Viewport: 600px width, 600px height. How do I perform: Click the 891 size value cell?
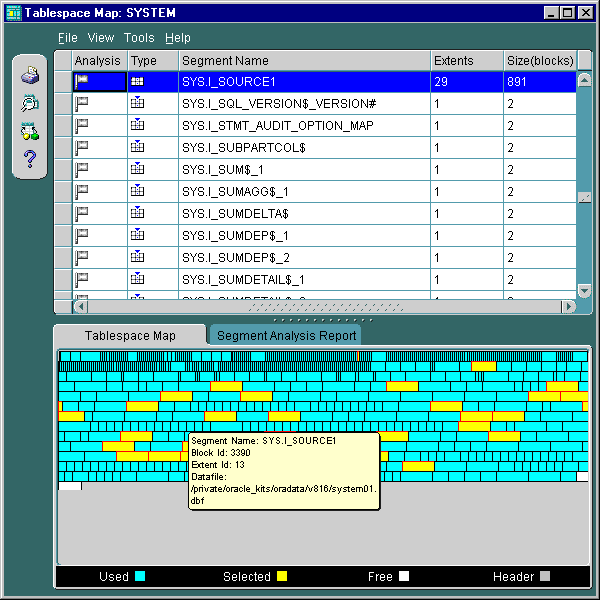(x=540, y=82)
